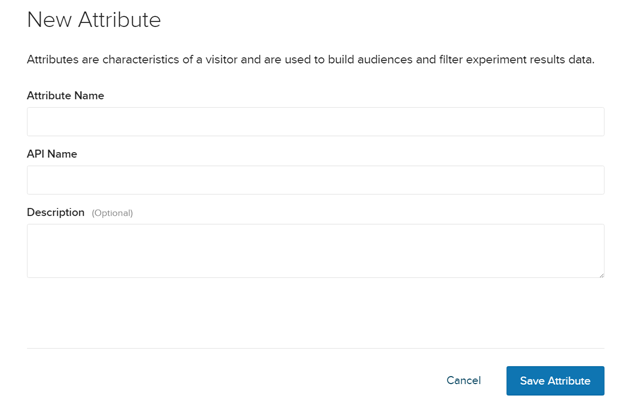The image size is (624, 413).
Task: Click the 'Attribute Name' label
Action: (x=65, y=95)
